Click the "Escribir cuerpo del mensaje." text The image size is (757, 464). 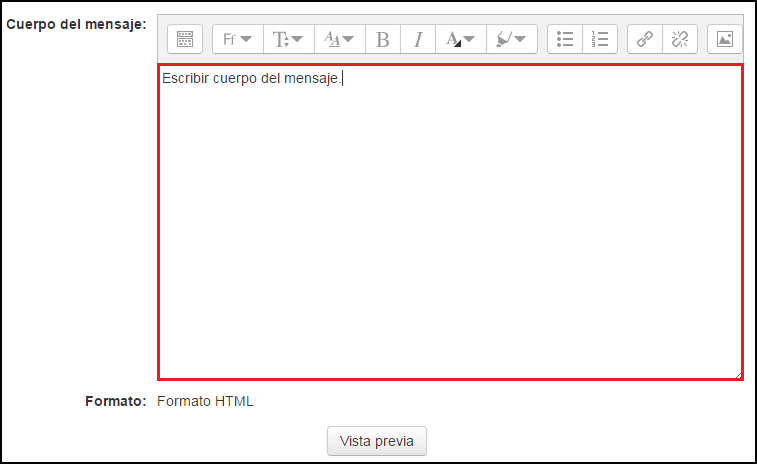pos(251,79)
